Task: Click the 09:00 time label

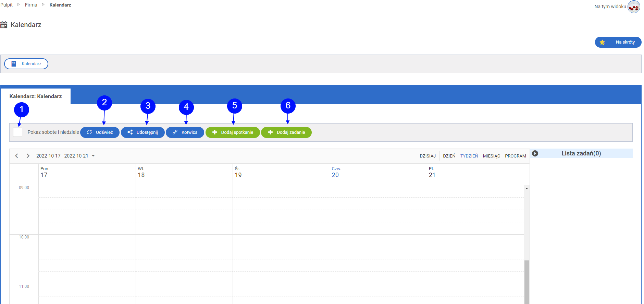Action: 24,188
